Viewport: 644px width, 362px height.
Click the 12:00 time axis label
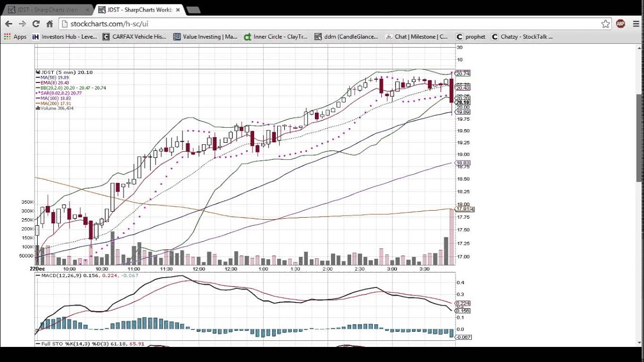pos(199,269)
